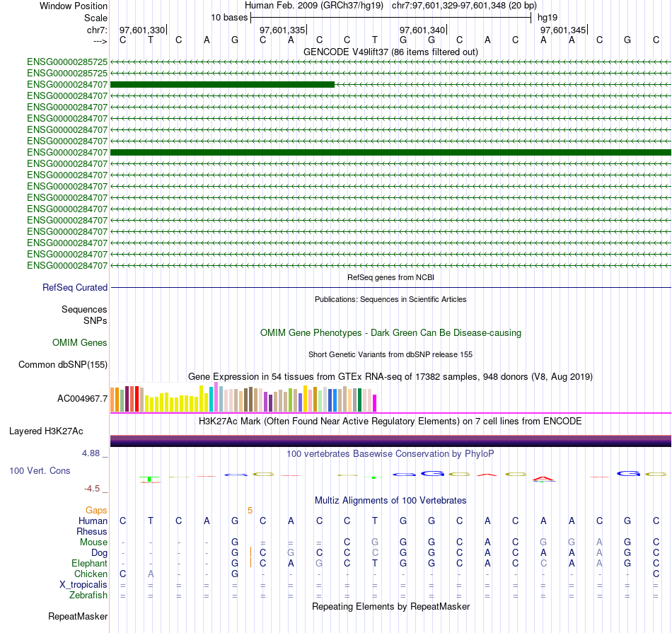Click the first orange bar in GTEx chart
672x633 pixels.
tap(112, 400)
